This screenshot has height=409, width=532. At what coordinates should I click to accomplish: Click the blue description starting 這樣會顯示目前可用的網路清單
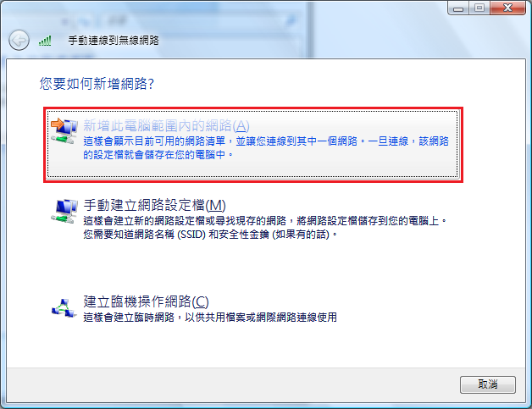pyautogui.click(x=266, y=148)
